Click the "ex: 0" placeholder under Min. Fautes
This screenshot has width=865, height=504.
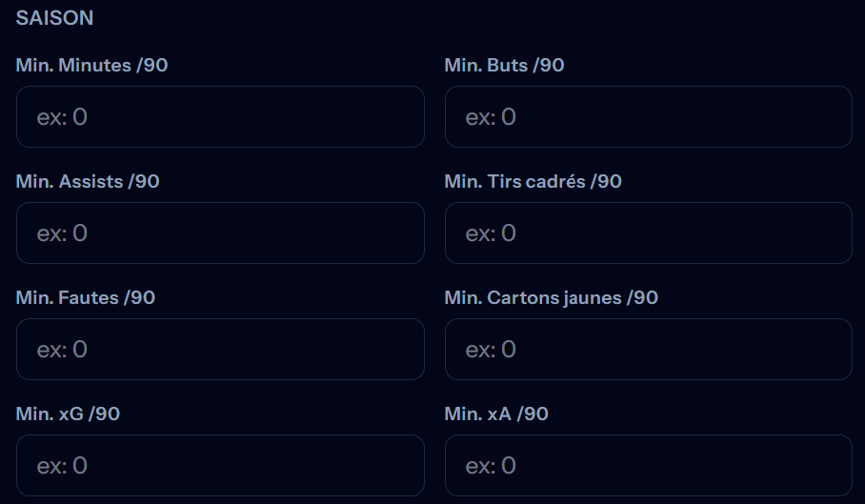(x=62, y=350)
